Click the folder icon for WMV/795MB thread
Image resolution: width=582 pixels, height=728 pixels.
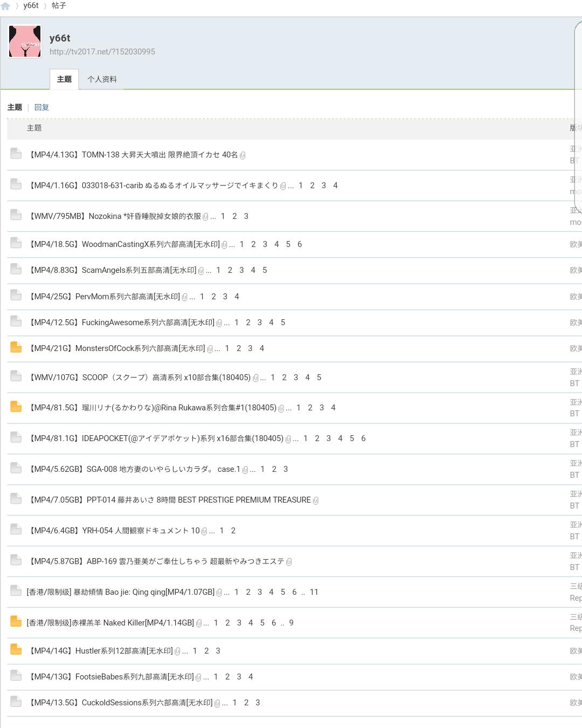point(16,215)
